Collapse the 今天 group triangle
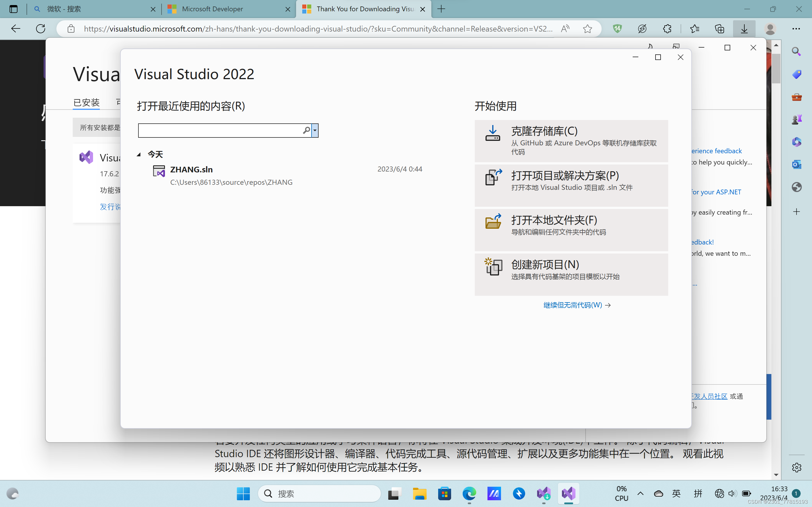The height and width of the screenshot is (507, 812). 139,155
